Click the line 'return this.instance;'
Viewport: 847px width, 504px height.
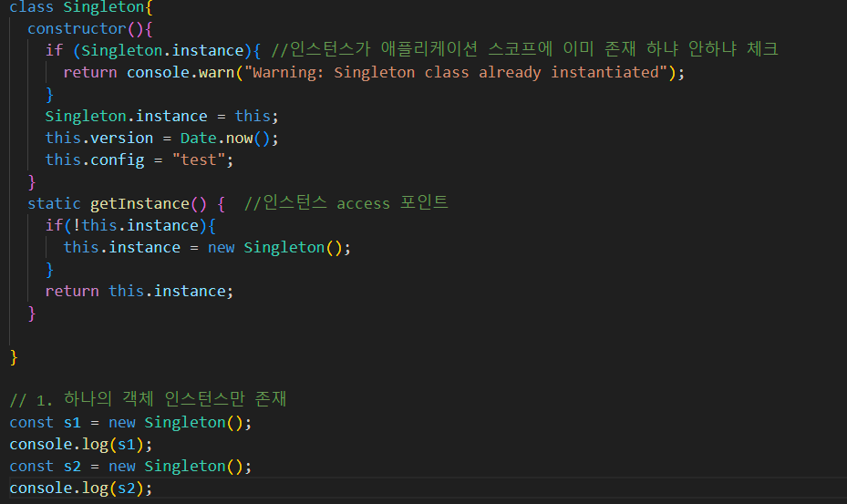(139, 291)
